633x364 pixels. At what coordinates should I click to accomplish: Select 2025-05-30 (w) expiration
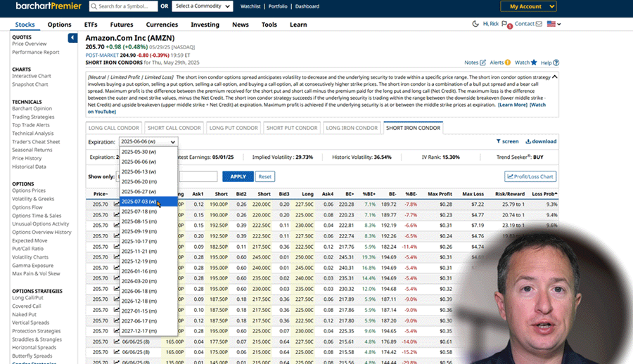[148, 152]
